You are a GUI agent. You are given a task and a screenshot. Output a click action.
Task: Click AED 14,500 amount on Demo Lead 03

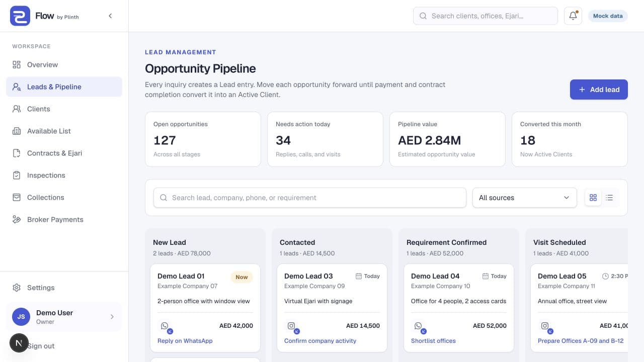click(363, 326)
